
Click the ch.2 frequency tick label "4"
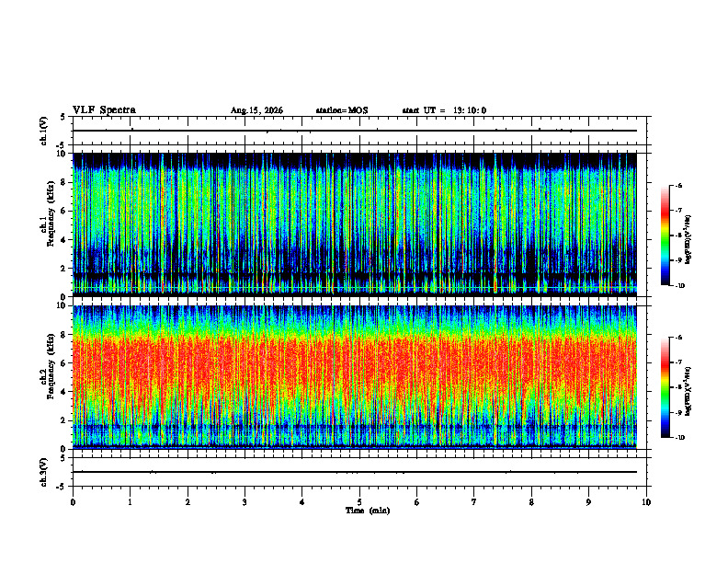point(64,392)
